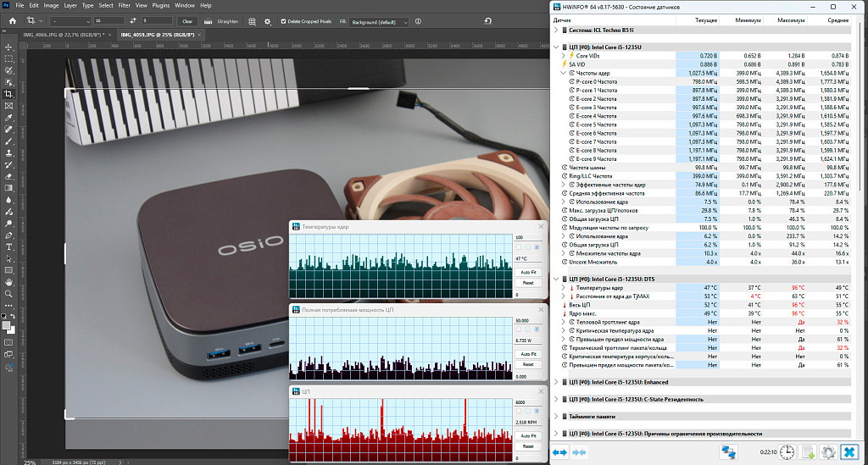Viewport: 868px width, 465px height.
Task: Expand the Тайминги памяти sensor group
Action: pos(556,416)
